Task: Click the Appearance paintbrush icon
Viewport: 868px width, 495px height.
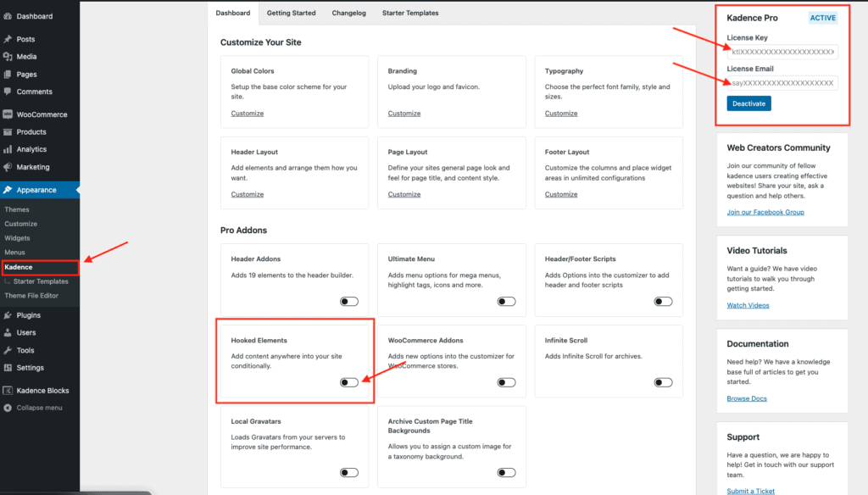Action: coord(8,190)
